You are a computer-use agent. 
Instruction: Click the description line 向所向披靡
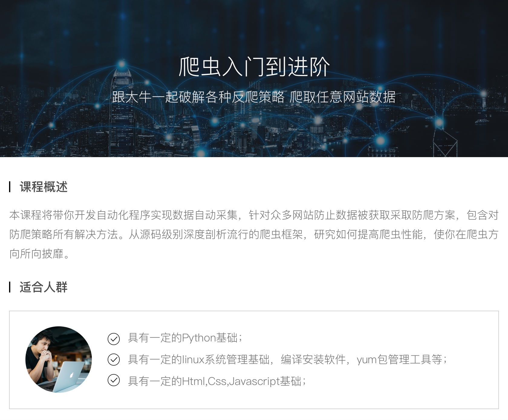(x=40, y=254)
